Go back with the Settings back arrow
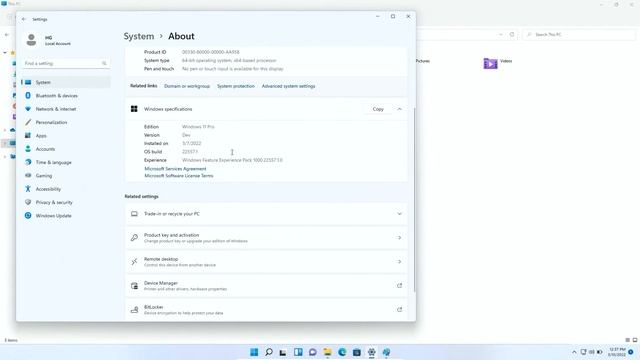Viewport: 640px width, 360px height. click(x=24, y=19)
